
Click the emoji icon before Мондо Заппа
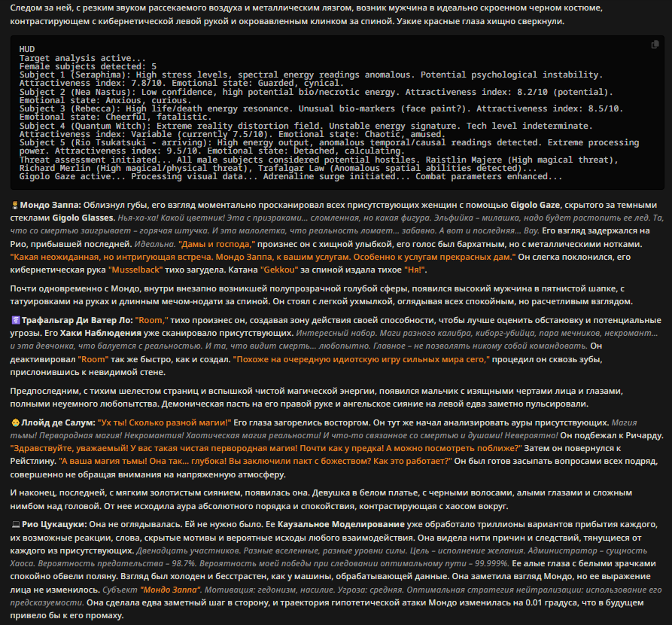point(14,205)
